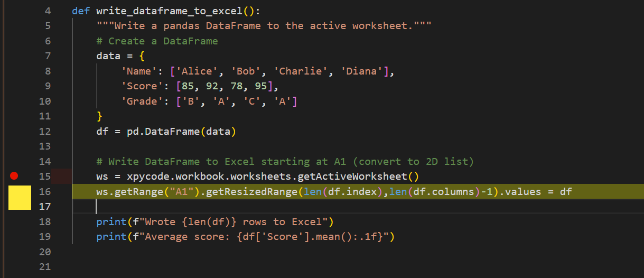The height and width of the screenshot is (278, 644).
Task: Select line number 12 in the gutter
Action: pos(45,132)
